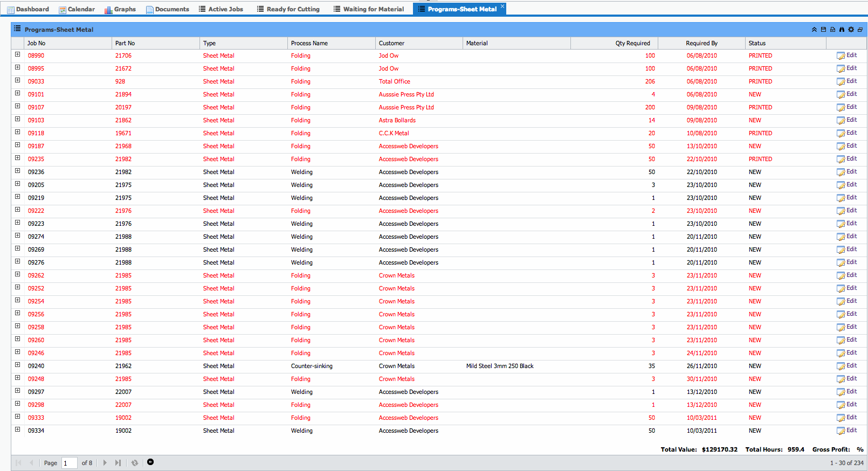Image resolution: width=868 pixels, height=471 pixels.
Task: Click the page number input field
Action: (x=70, y=463)
